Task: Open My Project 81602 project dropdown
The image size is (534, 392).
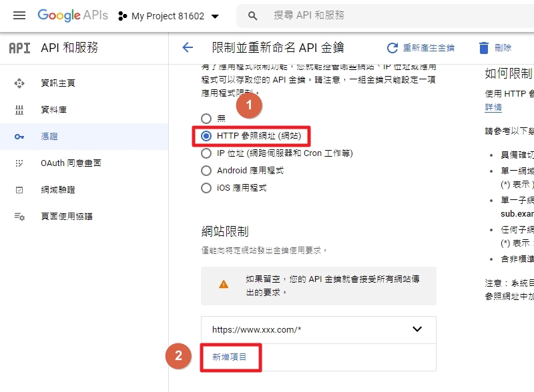Action: [169, 16]
